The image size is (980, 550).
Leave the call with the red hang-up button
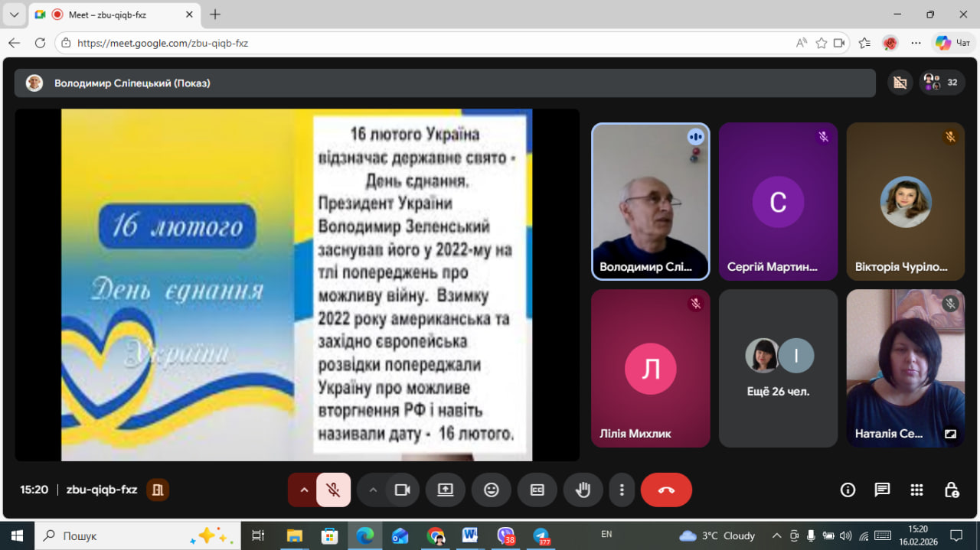pyautogui.click(x=666, y=490)
